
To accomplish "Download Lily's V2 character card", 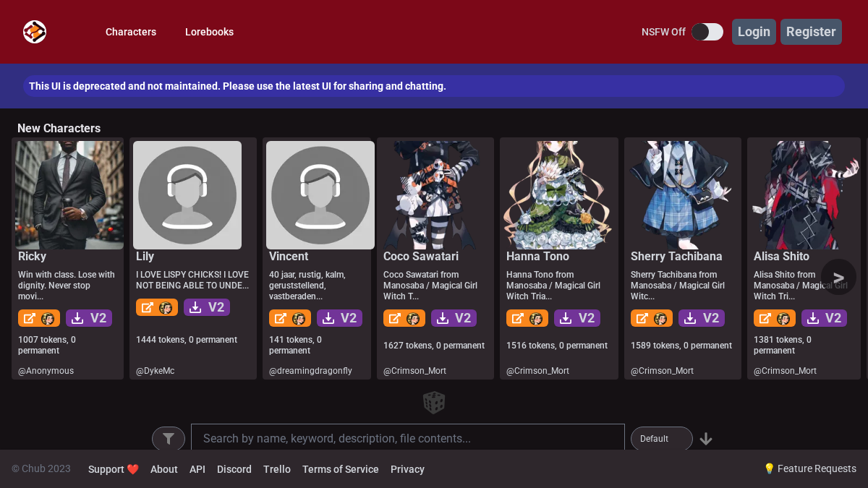I will (207, 307).
